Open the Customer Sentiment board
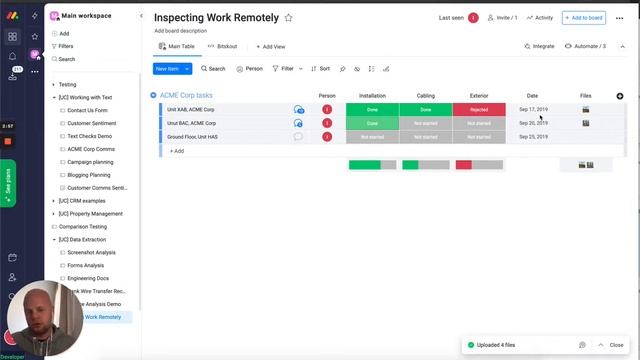The image size is (640, 360). pos(91,123)
